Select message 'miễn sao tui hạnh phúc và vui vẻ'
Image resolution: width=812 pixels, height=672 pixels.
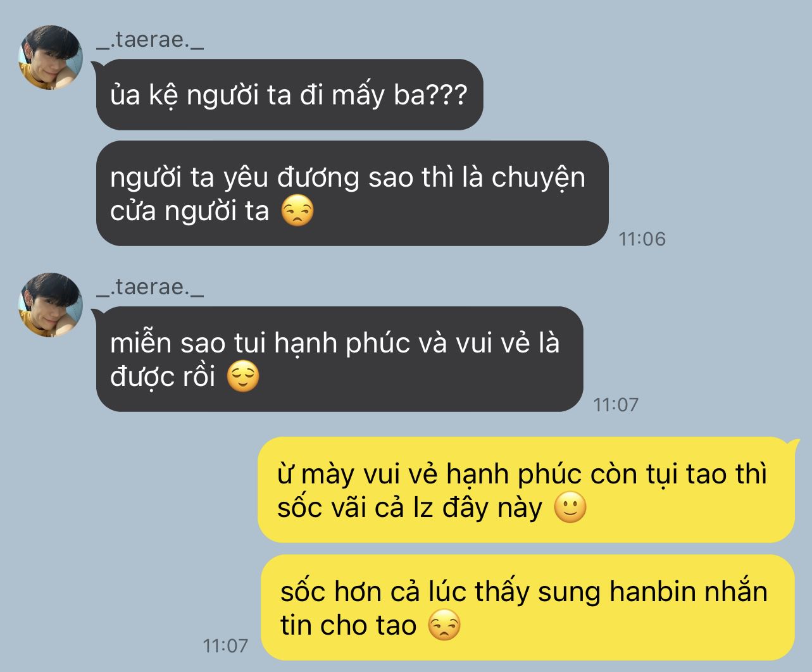point(339,359)
